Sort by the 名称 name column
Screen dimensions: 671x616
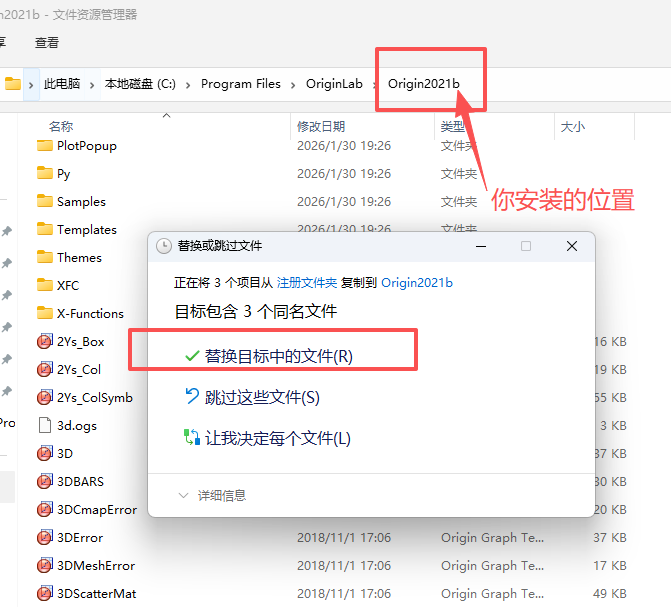coord(61,126)
